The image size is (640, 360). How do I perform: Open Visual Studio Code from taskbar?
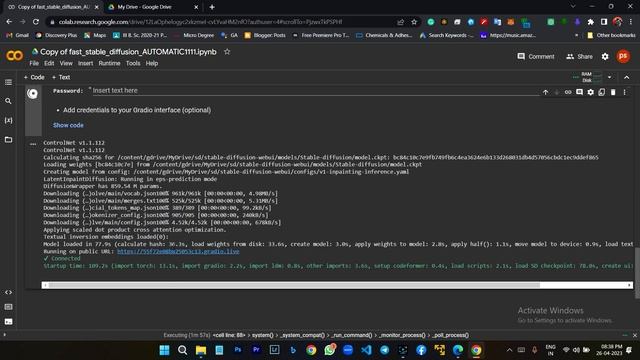pos(366,350)
